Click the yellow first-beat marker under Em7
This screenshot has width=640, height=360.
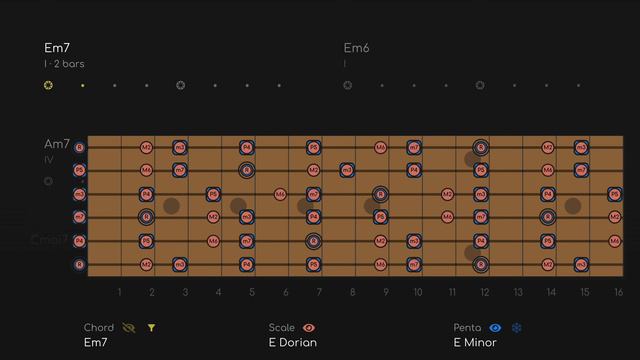[48, 85]
